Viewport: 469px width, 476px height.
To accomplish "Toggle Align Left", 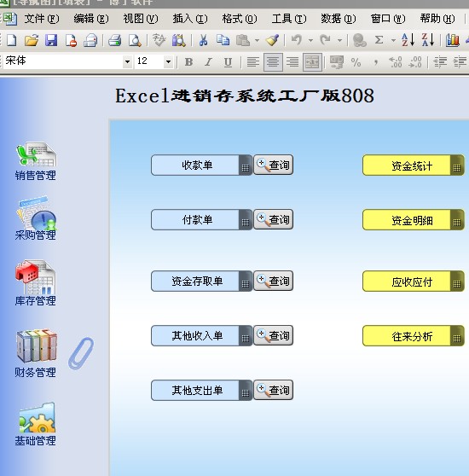I will point(253,62).
